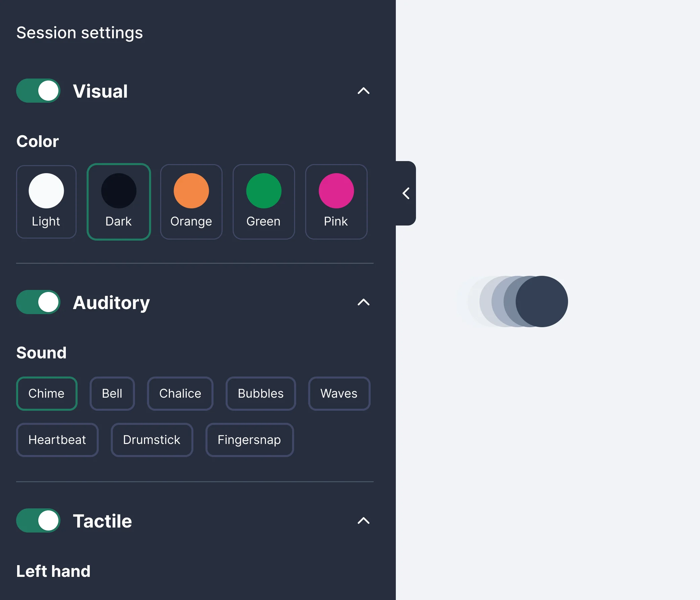Select the Chime sound
The height and width of the screenshot is (600, 700).
pyautogui.click(x=47, y=393)
